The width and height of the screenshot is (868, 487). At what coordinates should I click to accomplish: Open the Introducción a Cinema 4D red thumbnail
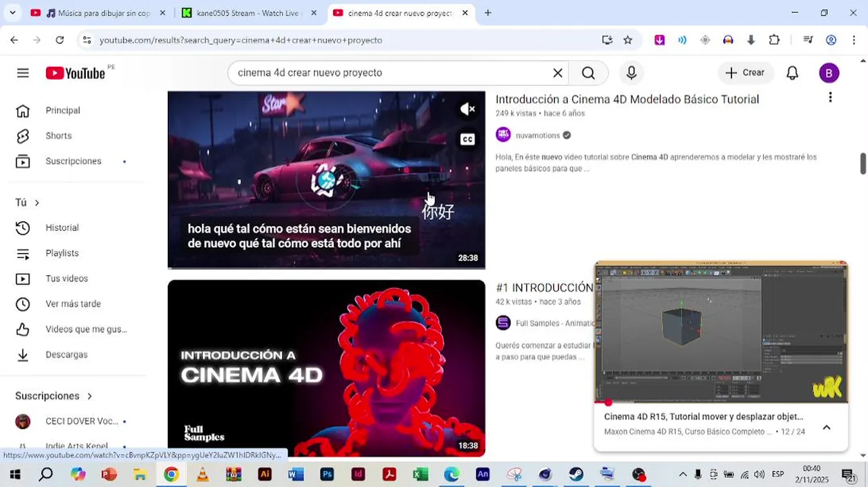327,369
